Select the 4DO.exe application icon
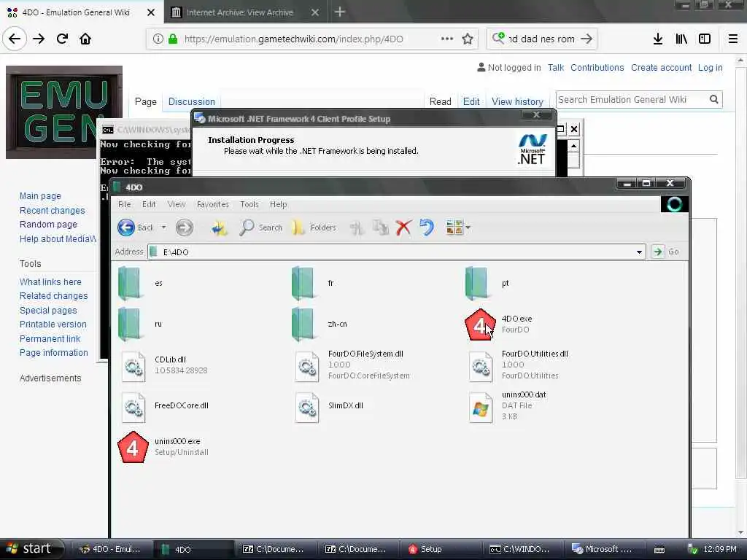 coord(480,324)
